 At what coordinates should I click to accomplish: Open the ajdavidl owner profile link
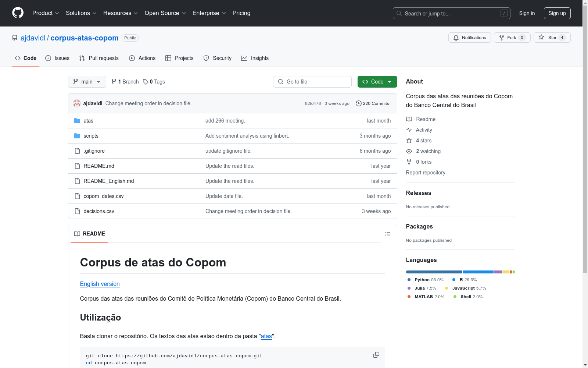point(33,38)
